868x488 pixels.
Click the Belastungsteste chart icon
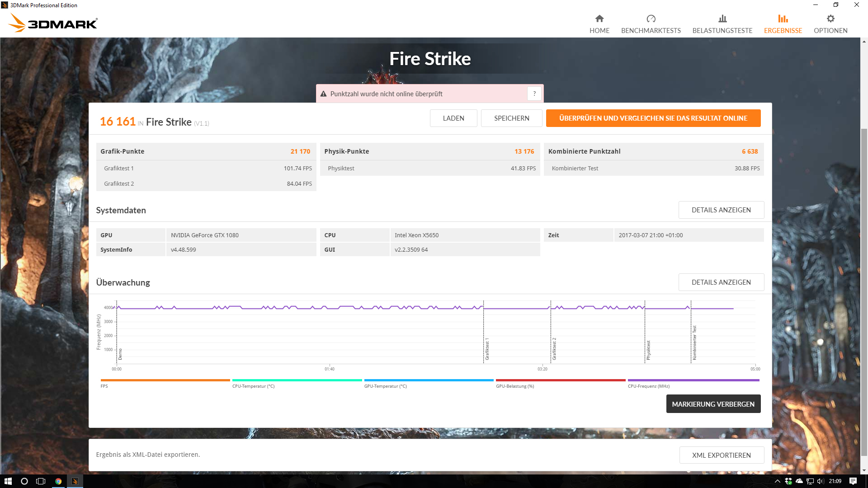click(722, 19)
